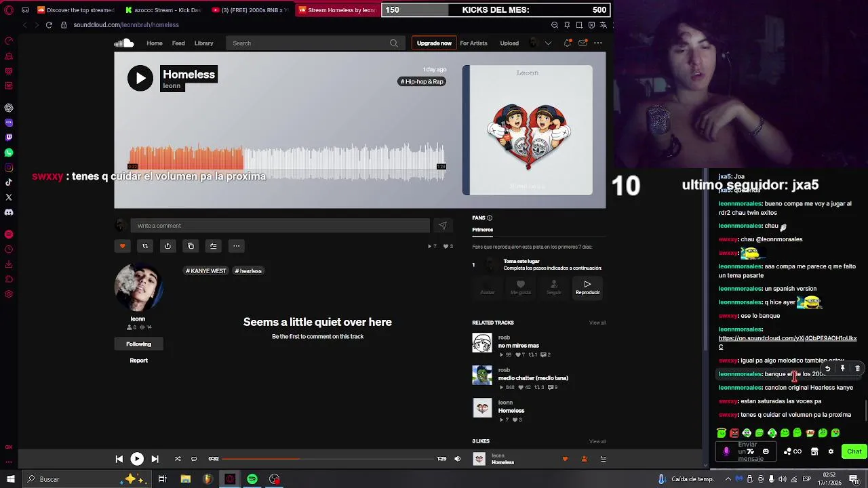Screen dimensions: 868x488
Task: Skip to next track in the player bar
Action: click(x=155, y=459)
